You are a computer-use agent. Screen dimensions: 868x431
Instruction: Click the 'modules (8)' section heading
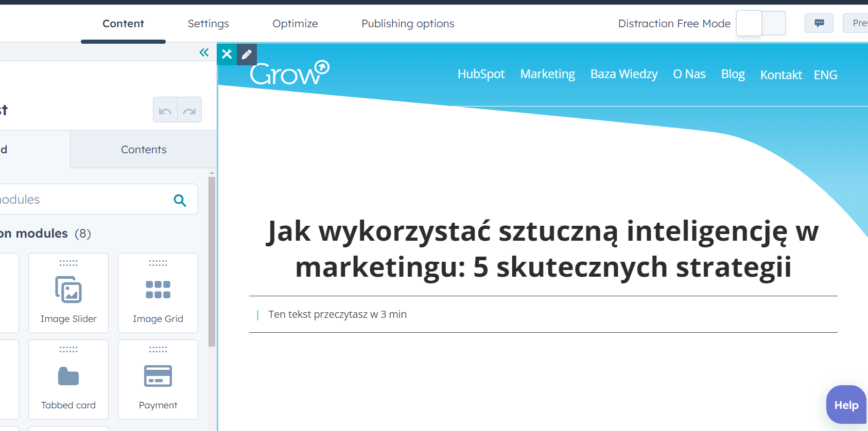(x=45, y=234)
